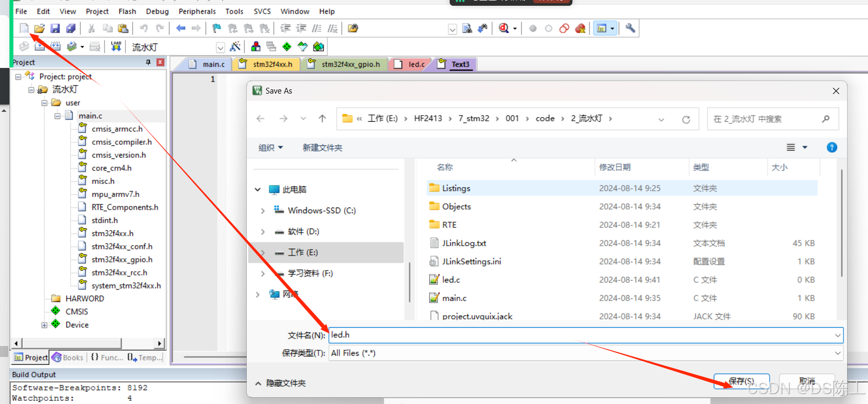Screen dimensions: 868x404
Task: Click the Project Window layout icon
Action: tap(602, 28)
